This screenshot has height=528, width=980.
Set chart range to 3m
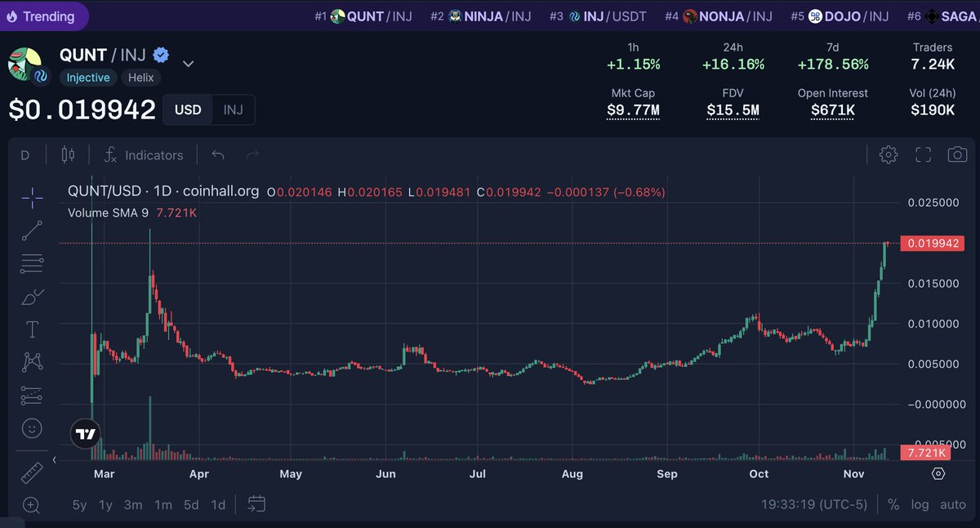pos(133,504)
